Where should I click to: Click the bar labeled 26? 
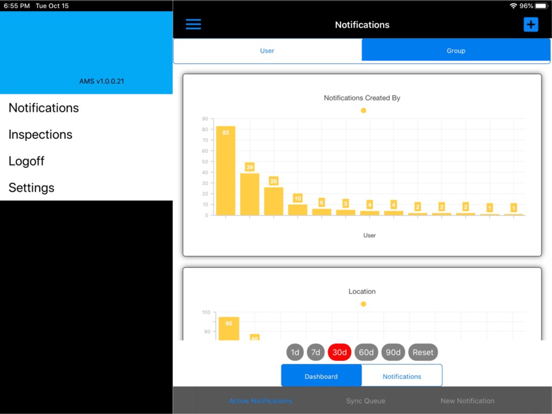(274, 201)
